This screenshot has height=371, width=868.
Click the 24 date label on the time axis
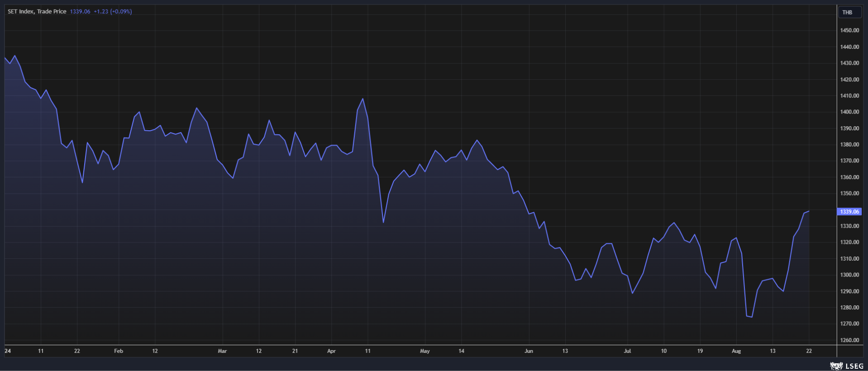8,351
